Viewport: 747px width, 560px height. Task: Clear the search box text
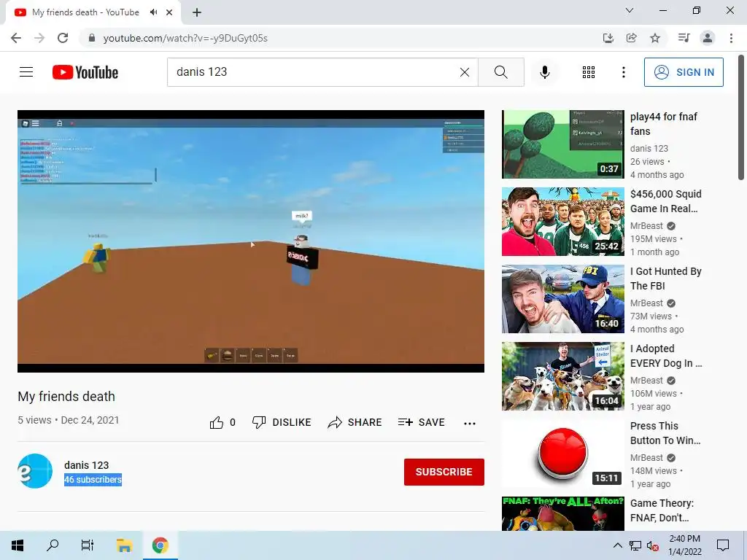coord(465,72)
